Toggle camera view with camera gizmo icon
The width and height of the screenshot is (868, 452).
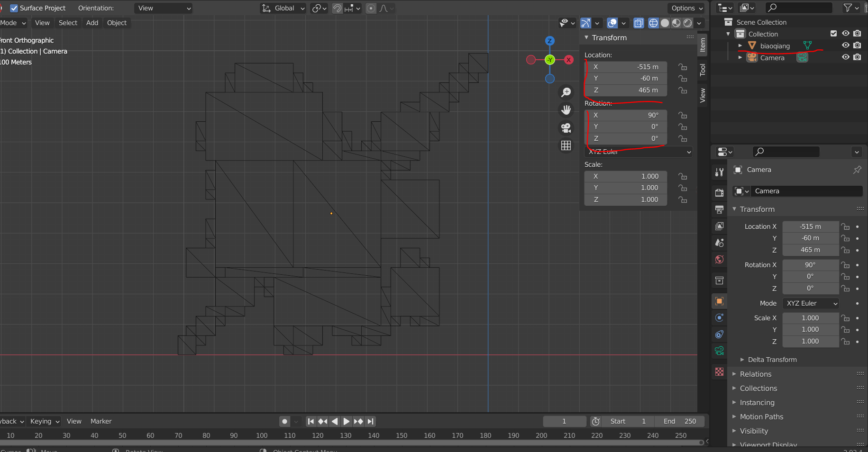tap(566, 128)
